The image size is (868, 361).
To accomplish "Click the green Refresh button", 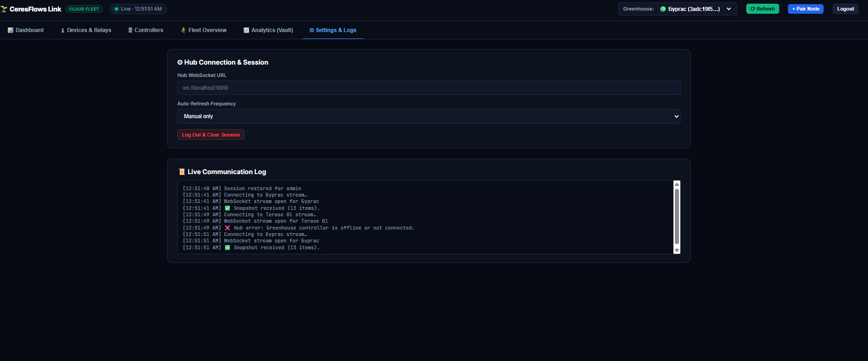I will 763,9.
